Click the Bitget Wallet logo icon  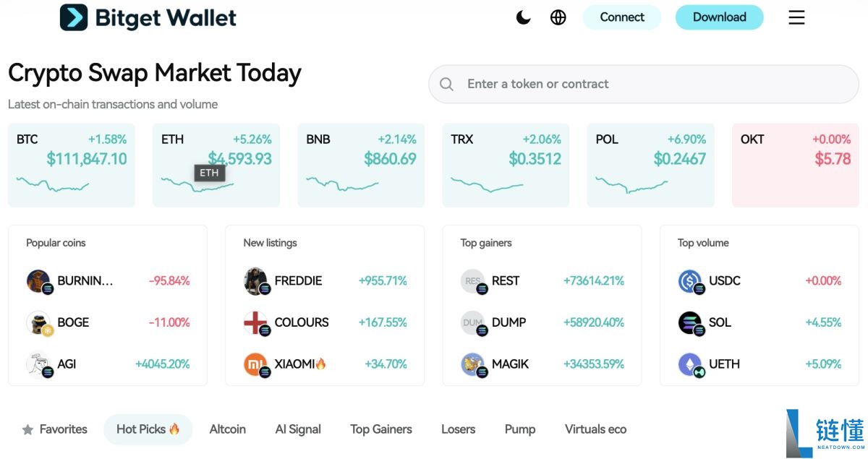[74, 17]
